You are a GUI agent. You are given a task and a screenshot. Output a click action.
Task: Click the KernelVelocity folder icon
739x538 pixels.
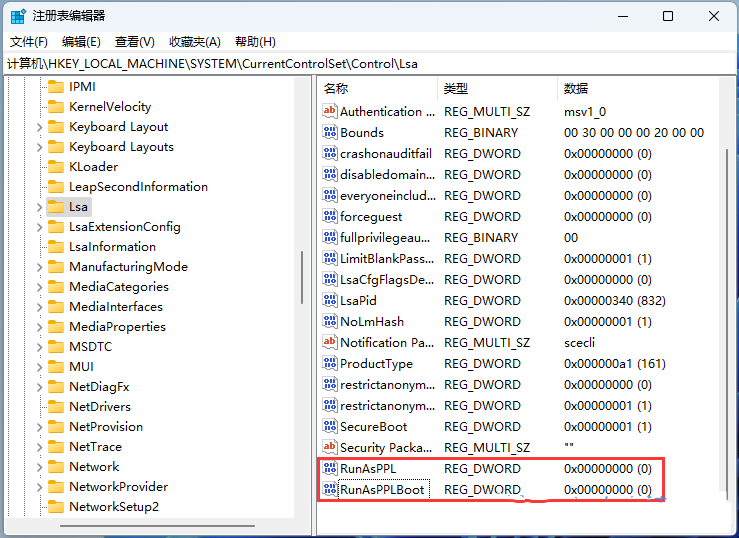56,107
